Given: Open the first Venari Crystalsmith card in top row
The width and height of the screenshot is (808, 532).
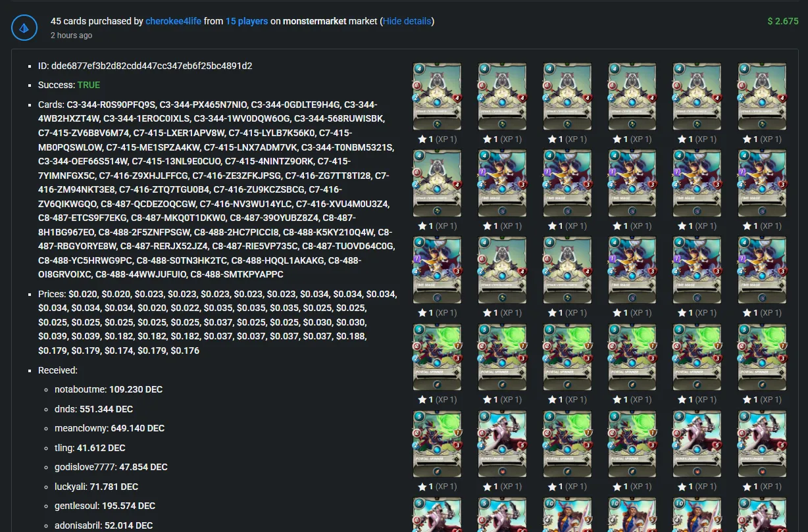Looking at the screenshot, I should click(x=437, y=96).
